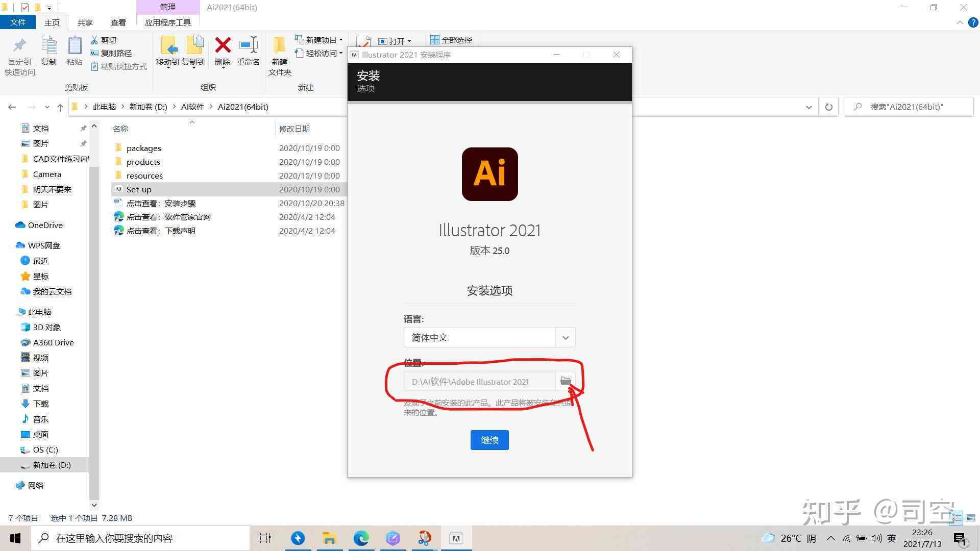
Task: Click 点击查看：安装步骤 link file
Action: [x=169, y=203]
